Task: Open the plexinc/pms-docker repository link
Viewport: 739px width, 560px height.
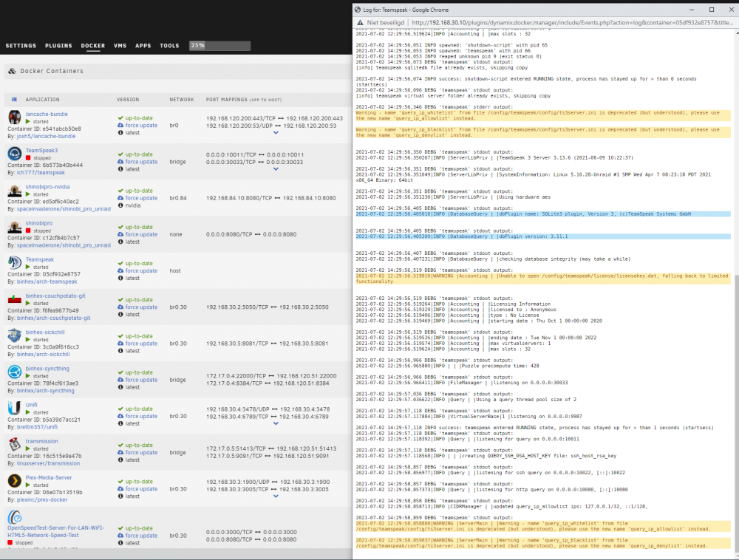Action: point(42,499)
